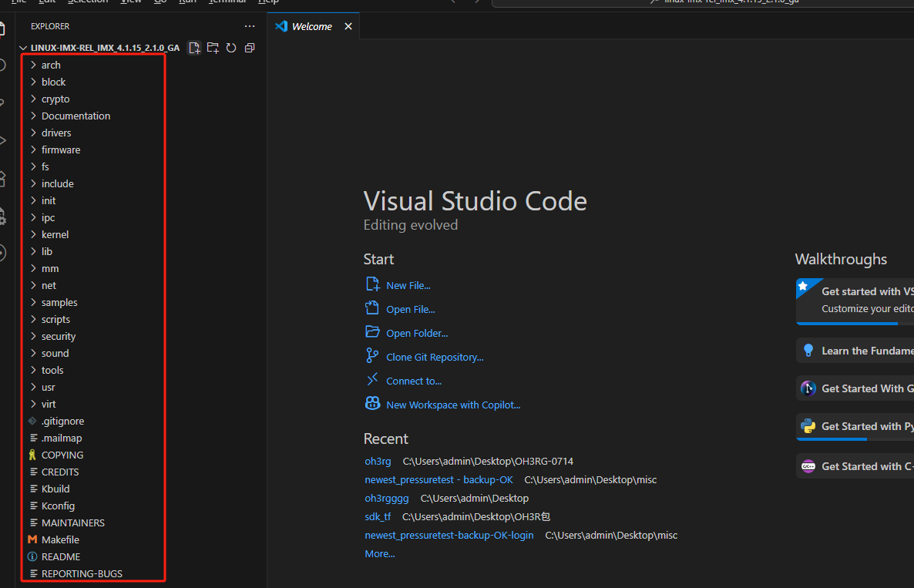Open recent newest_pressuretest - backup-OK

tap(439, 479)
